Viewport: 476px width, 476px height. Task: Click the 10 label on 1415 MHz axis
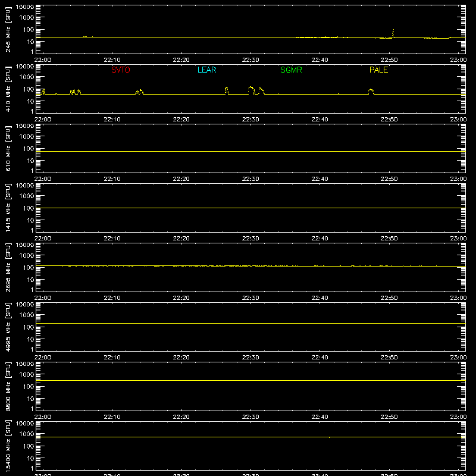tap(31, 220)
